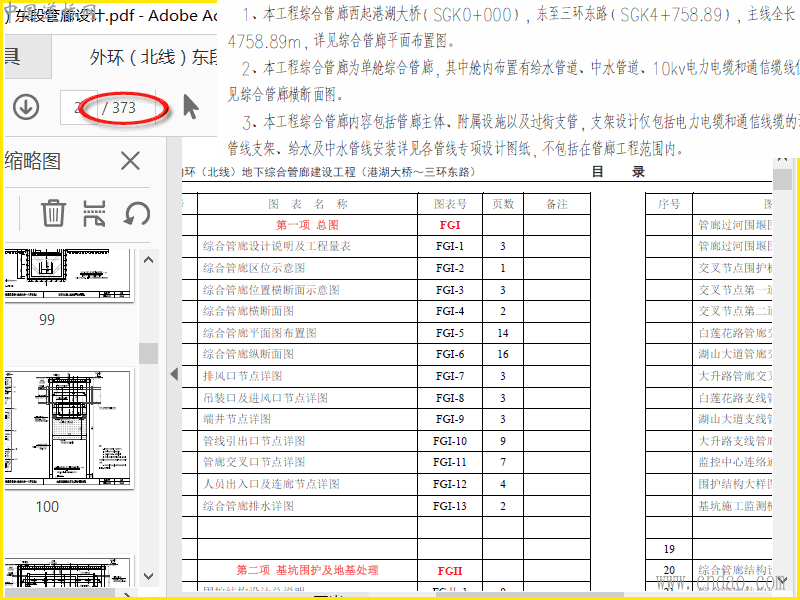The image size is (800, 600).
Task: Close the thumbnails panel
Action: 130,161
